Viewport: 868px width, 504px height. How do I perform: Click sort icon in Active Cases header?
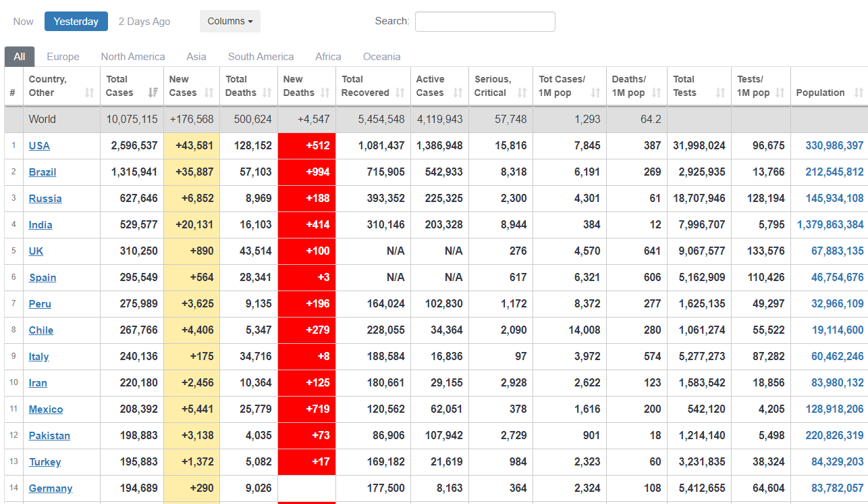click(458, 93)
